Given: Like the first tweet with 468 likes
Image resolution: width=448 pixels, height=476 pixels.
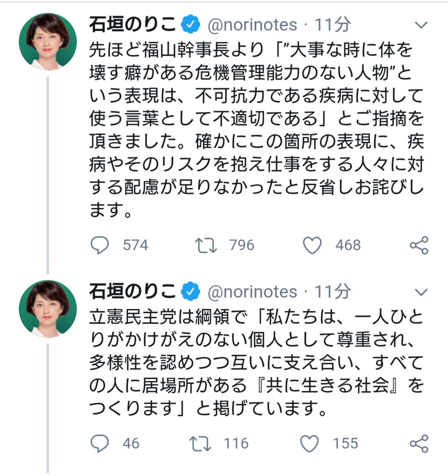Looking at the screenshot, I should [312, 245].
